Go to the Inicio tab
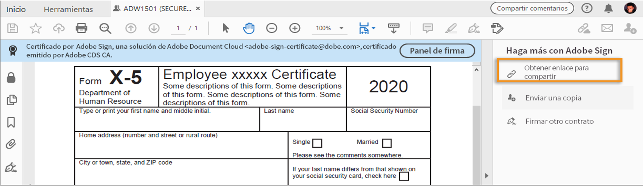The height and width of the screenshot is (186, 644). tap(16, 9)
